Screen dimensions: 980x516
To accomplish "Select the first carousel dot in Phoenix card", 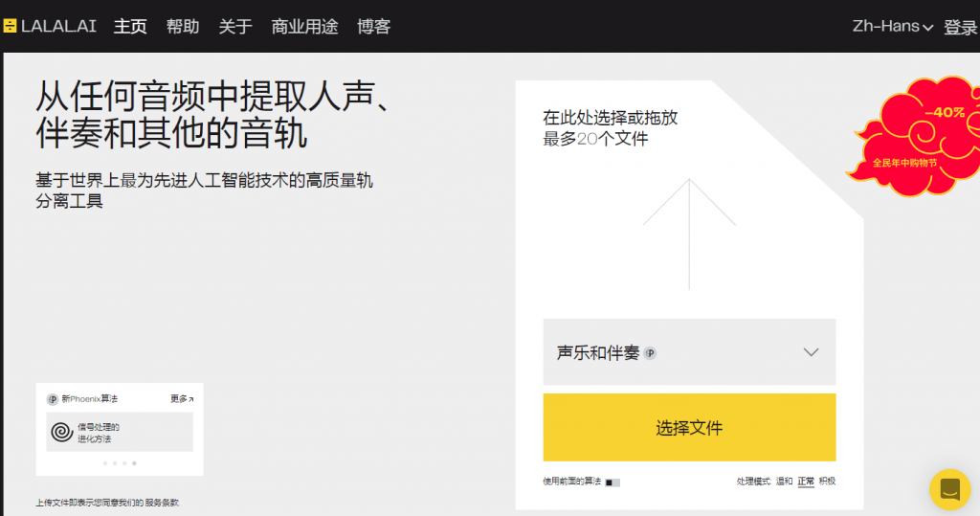I will point(105,463).
